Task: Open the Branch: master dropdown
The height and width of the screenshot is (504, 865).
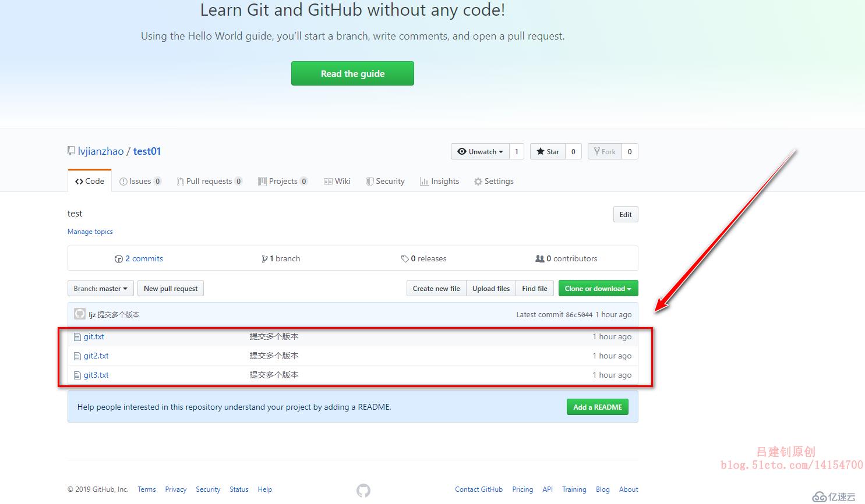Action: point(101,288)
